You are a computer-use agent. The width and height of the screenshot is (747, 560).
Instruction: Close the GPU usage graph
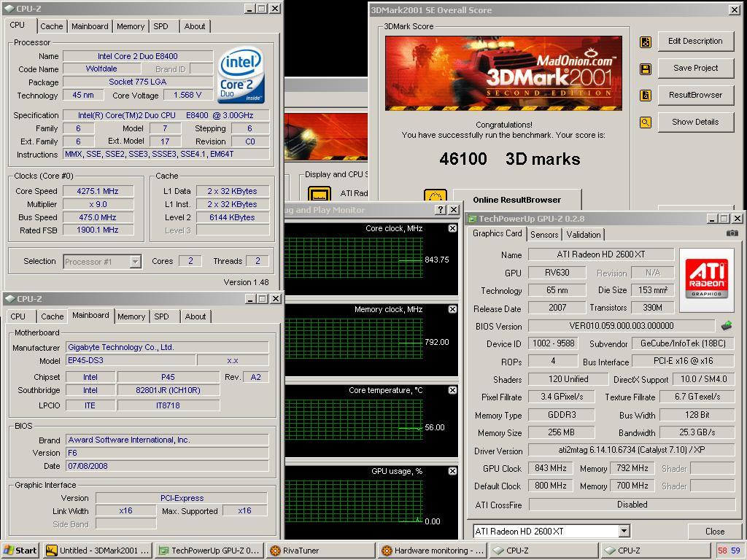tap(452, 471)
